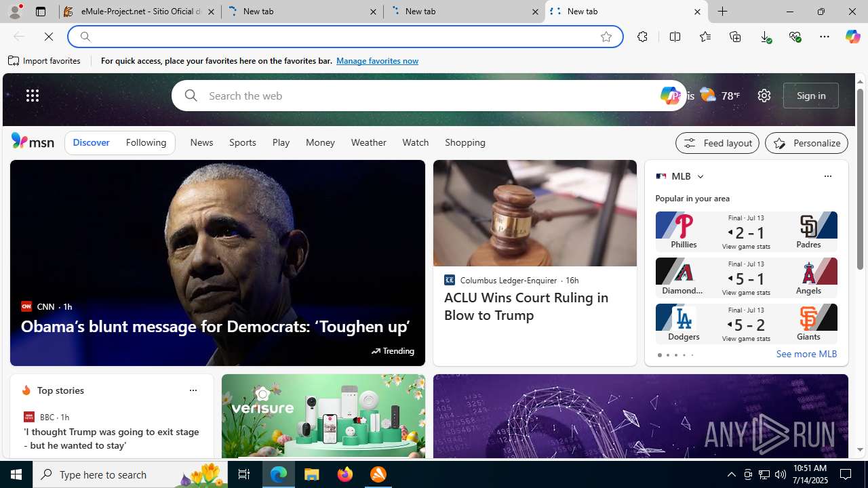Select the Discover feed tab
868x488 pixels.
pyautogui.click(x=91, y=143)
